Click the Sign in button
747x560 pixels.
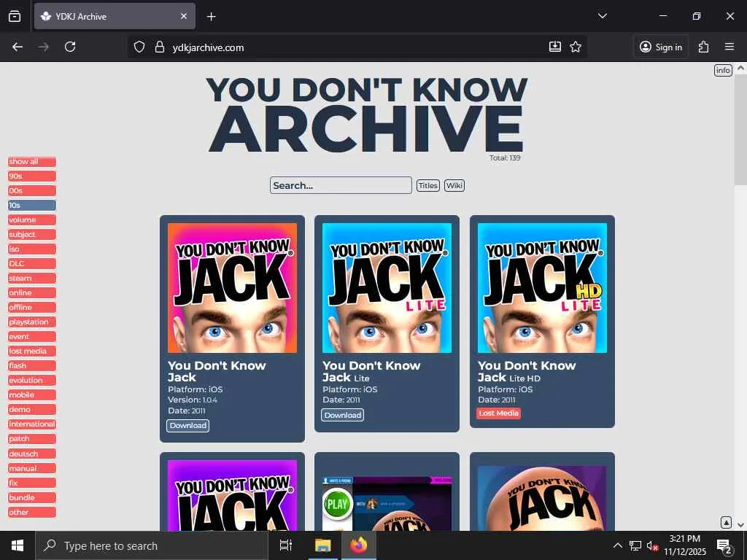pyautogui.click(x=661, y=47)
